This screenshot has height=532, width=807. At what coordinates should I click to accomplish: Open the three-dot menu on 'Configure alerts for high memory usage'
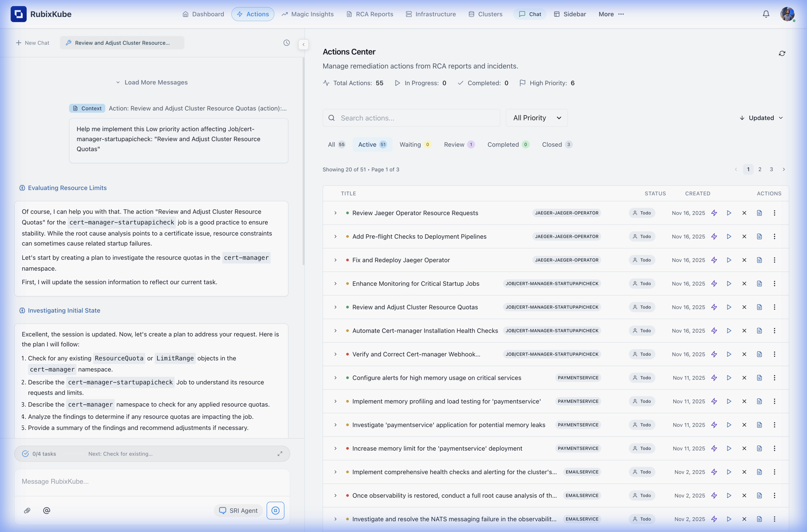point(775,378)
